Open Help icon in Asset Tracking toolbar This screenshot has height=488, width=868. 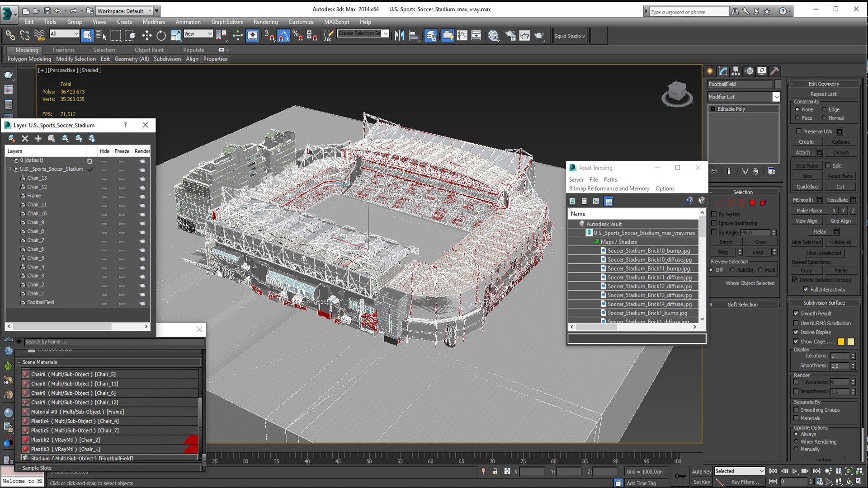[x=689, y=201]
